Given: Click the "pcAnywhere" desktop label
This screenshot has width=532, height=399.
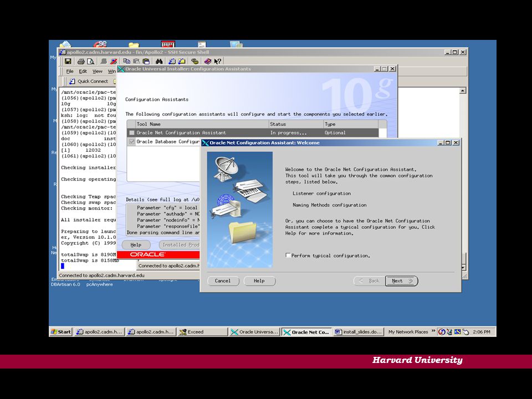Looking at the screenshot, I should click(x=99, y=284).
